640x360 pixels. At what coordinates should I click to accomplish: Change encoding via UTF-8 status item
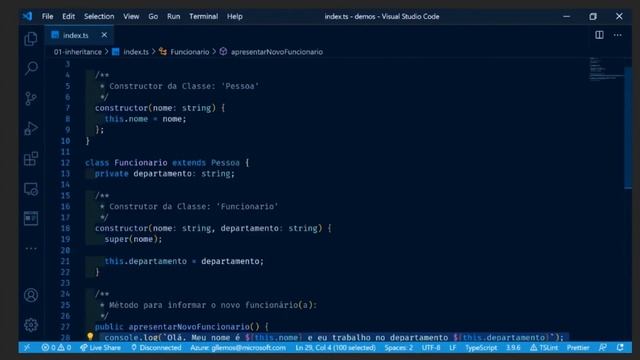(431, 348)
